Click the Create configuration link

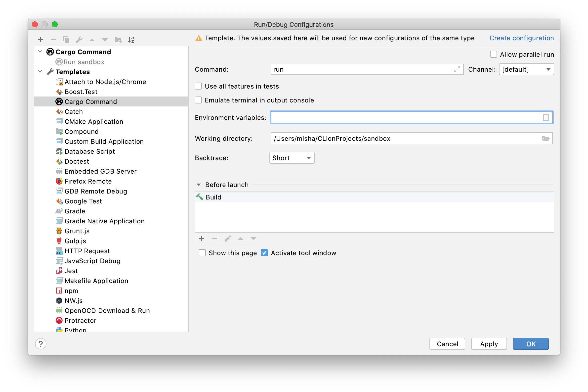(x=522, y=38)
